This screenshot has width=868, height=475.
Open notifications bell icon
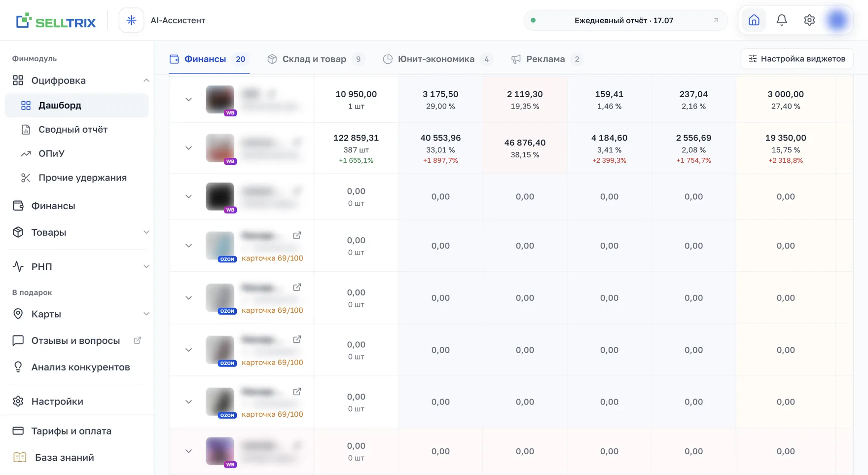(x=782, y=20)
